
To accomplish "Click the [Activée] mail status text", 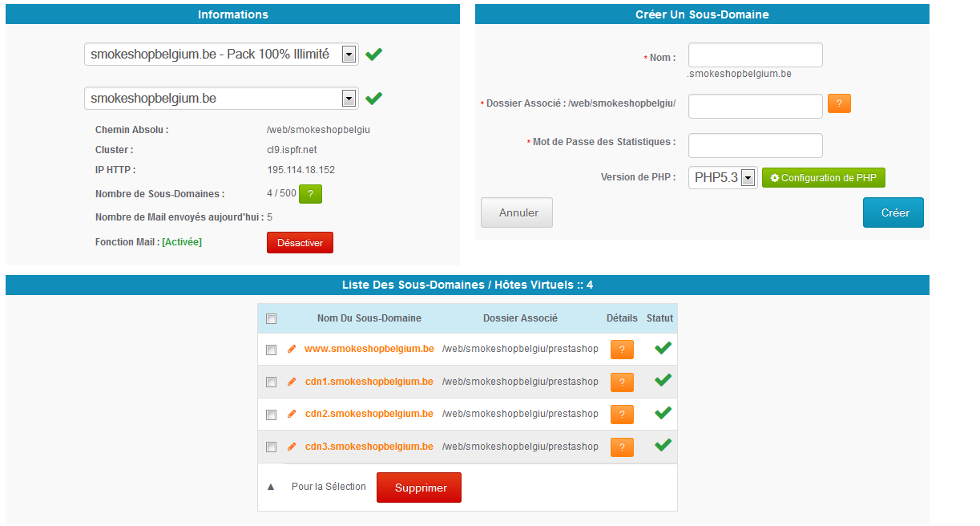I will pos(182,242).
